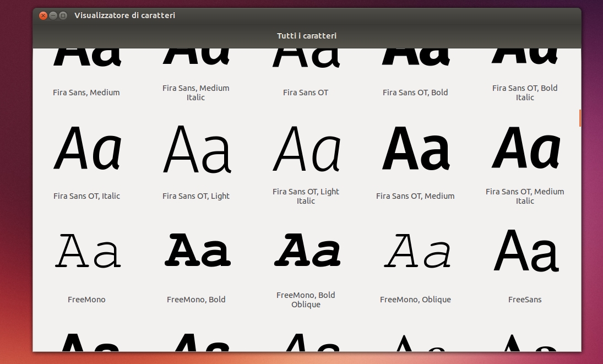Select the Fira Sans OT, Medium sample
Viewport: 603px width, 364px height.
pyautogui.click(x=416, y=148)
